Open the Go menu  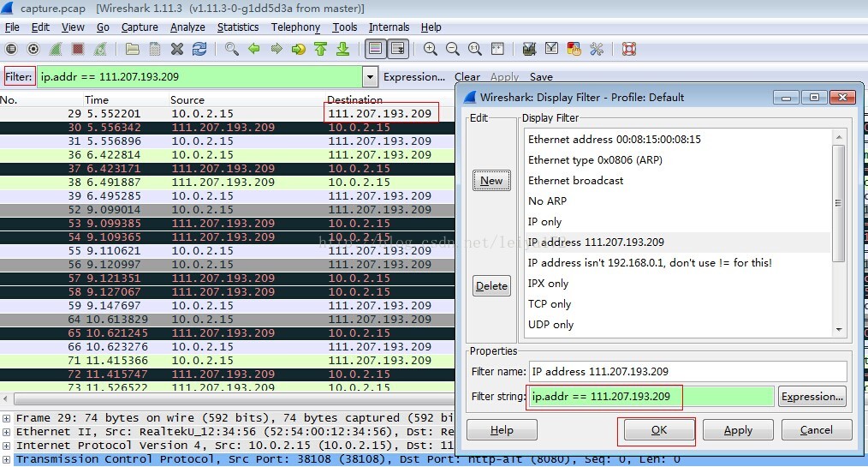(103, 27)
